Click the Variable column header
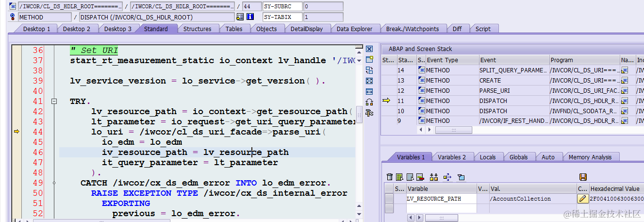 441,188
